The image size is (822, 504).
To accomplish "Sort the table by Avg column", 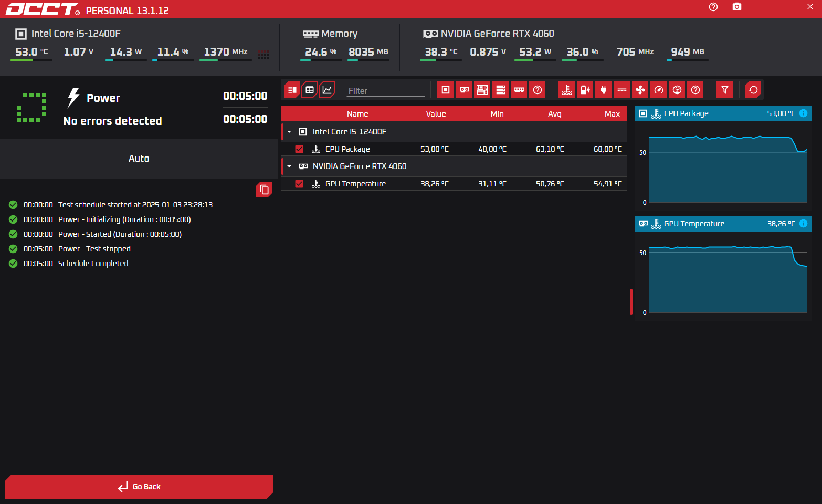I will point(555,114).
